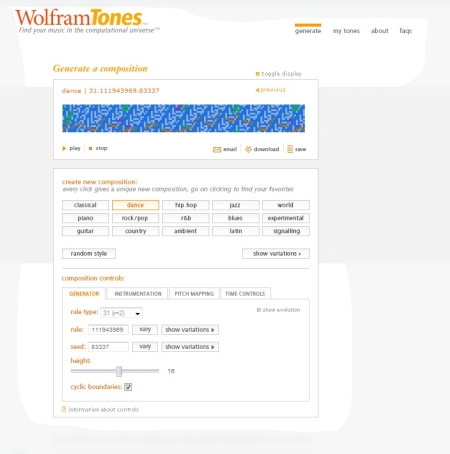
Task: Generate a world composition
Action: point(286,205)
